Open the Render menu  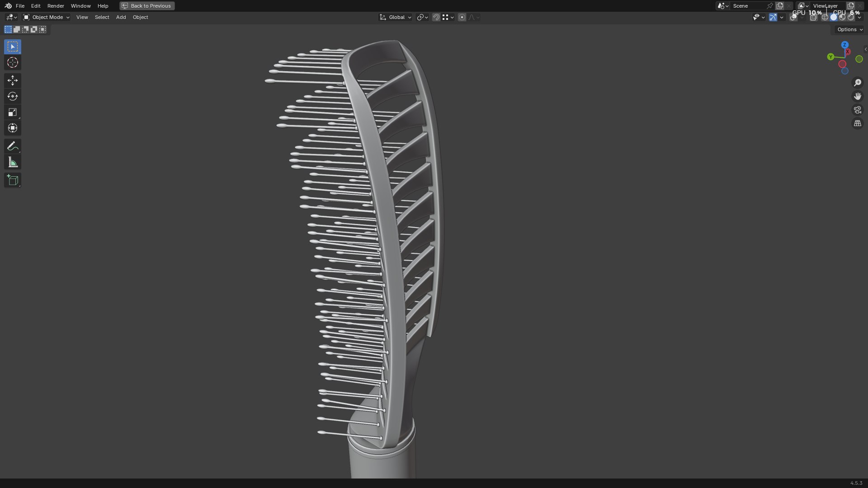tap(56, 6)
